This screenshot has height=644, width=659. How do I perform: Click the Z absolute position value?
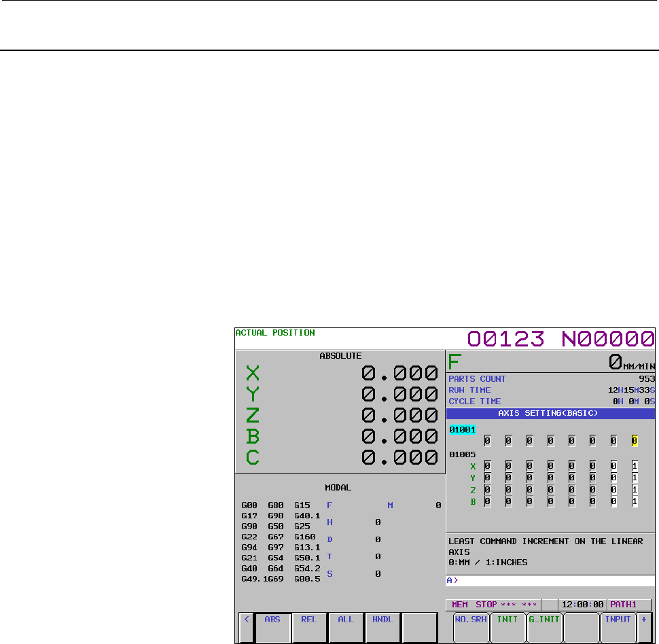(x=399, y=415)
